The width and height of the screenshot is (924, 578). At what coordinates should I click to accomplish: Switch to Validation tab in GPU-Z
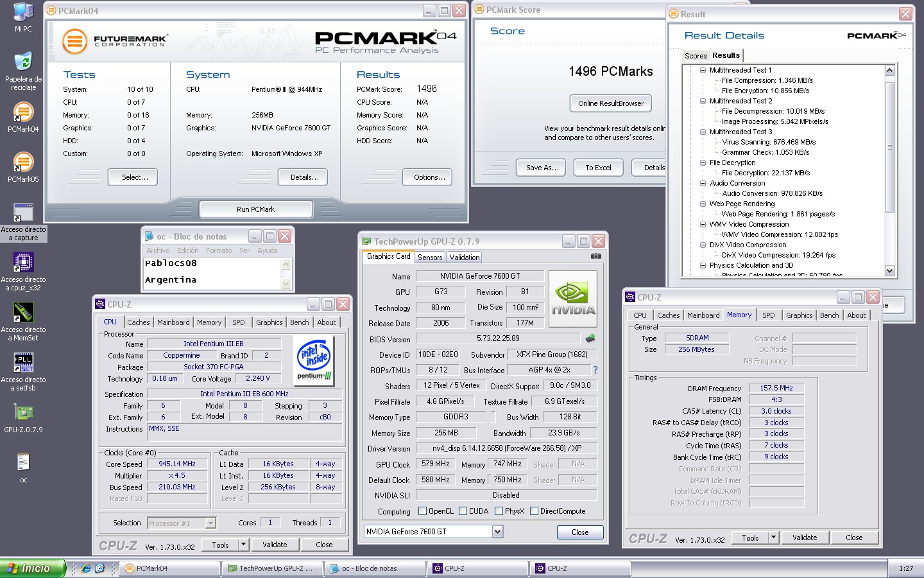(x=465, y=258)
